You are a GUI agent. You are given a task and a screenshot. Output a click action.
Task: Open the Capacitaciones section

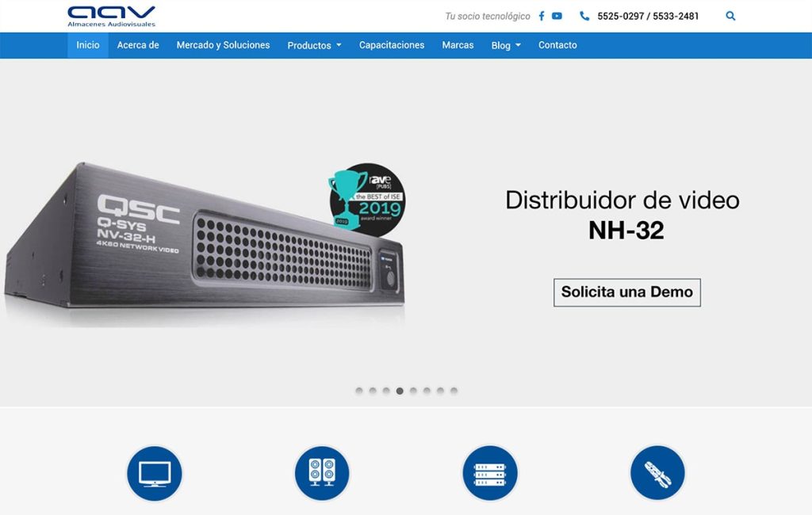pyautogui.click(x=391, y=45)
